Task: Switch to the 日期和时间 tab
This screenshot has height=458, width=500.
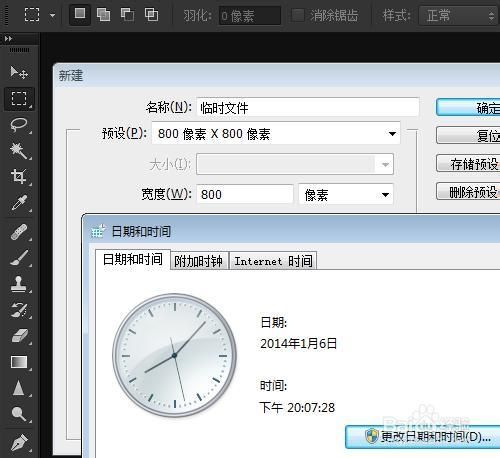Action: 133,259
